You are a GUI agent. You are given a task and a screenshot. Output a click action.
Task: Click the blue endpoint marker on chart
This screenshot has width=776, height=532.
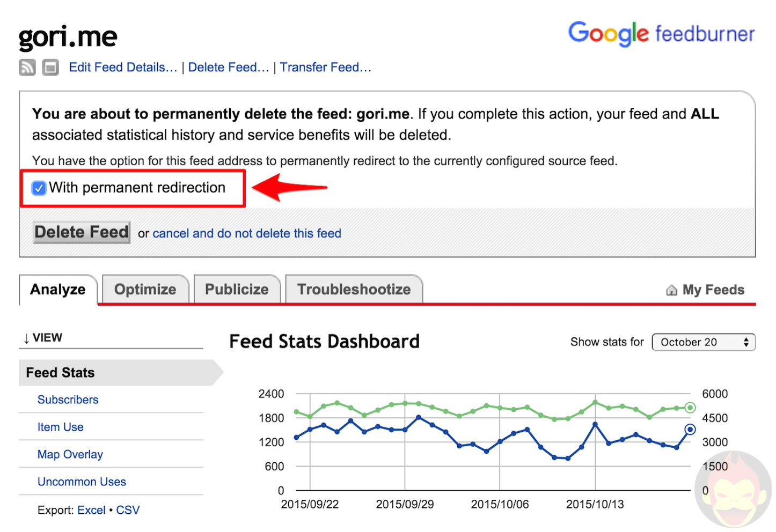(x=690, y=429)
